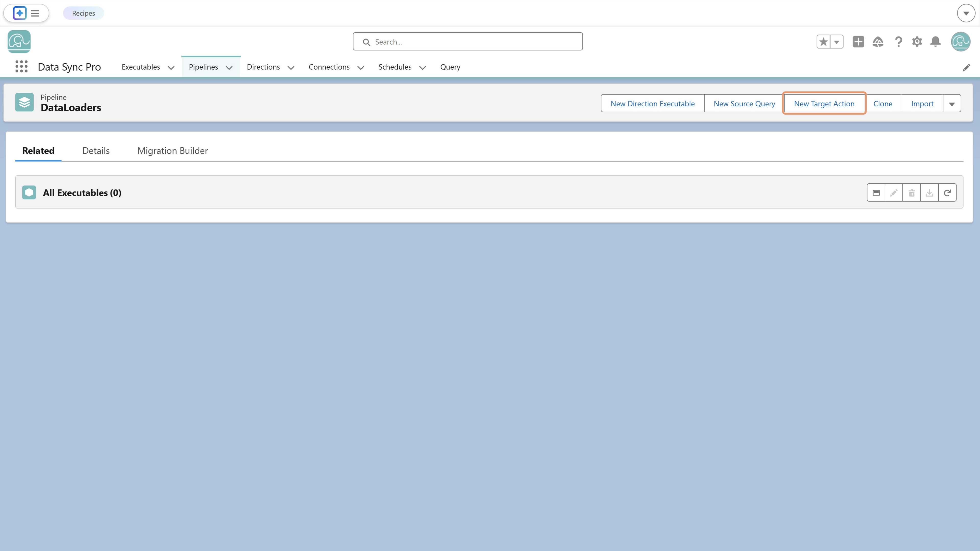The height and width of the screenshot is (551, 980).
Task: Open the Notifications bell
Action: point(936,42)
